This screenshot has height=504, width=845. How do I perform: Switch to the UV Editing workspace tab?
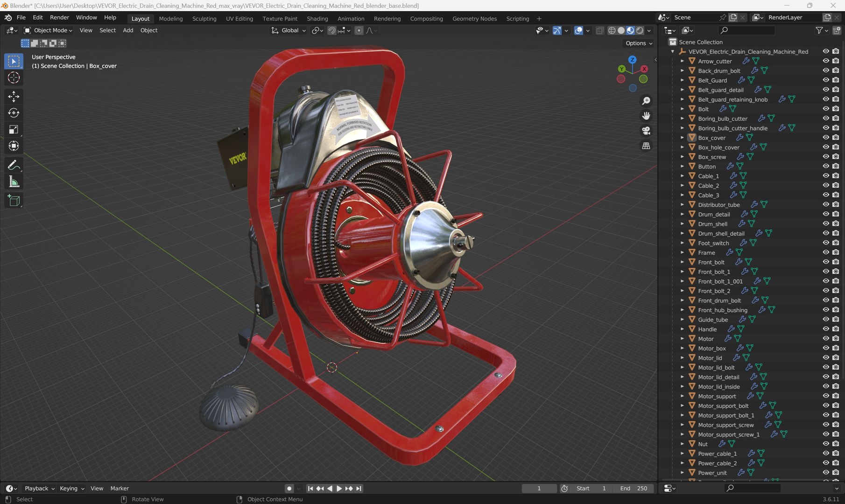239,19
